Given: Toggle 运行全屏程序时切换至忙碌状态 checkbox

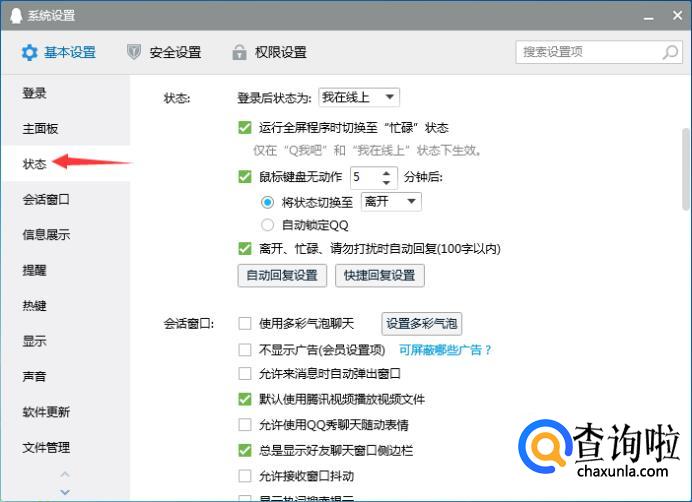Looking at the screenshot, I should point(244,128).
